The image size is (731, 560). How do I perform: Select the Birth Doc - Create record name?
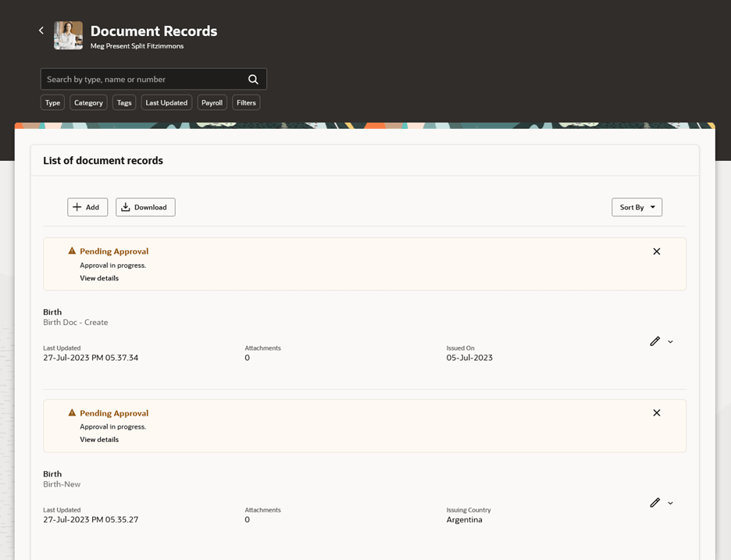tap(76, 323)
